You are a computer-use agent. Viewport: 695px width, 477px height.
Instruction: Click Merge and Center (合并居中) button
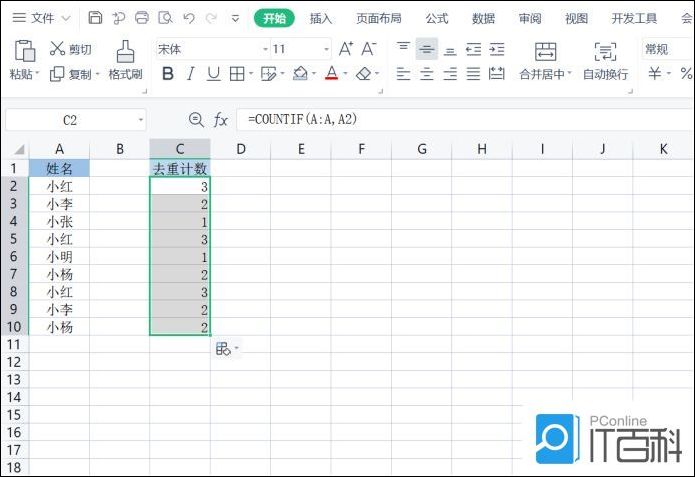(545, 61)
